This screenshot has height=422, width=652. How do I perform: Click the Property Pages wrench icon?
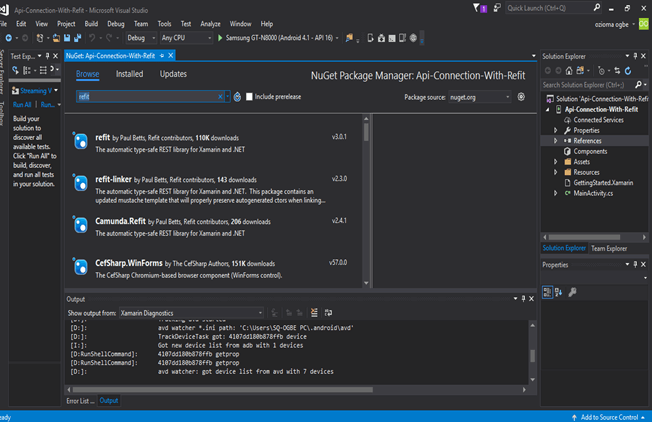(572, 292)
